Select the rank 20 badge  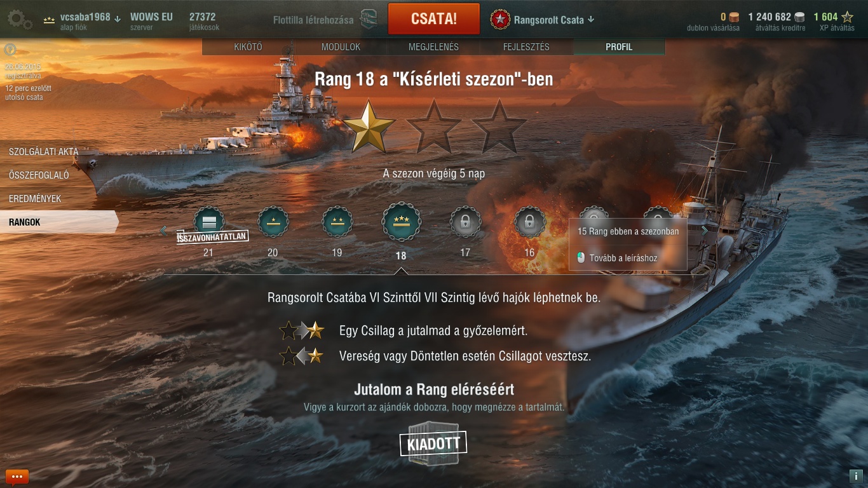(273, 222)
